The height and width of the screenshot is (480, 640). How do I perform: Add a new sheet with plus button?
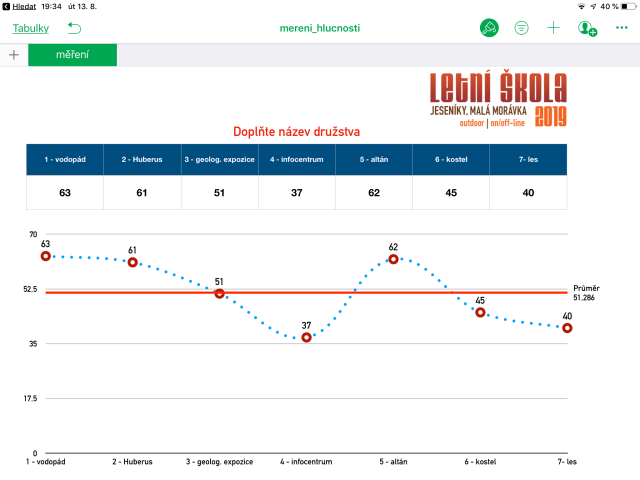tap(13, 55)
